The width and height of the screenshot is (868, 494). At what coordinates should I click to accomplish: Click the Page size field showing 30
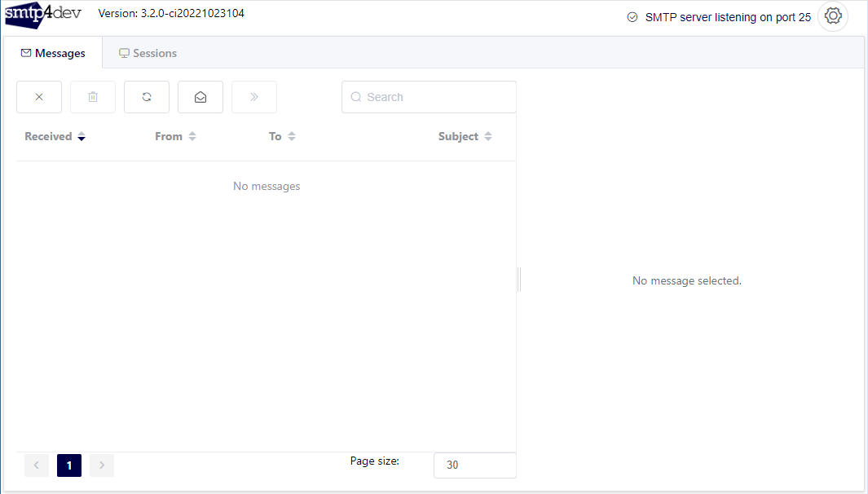click(x=474, y=465)
